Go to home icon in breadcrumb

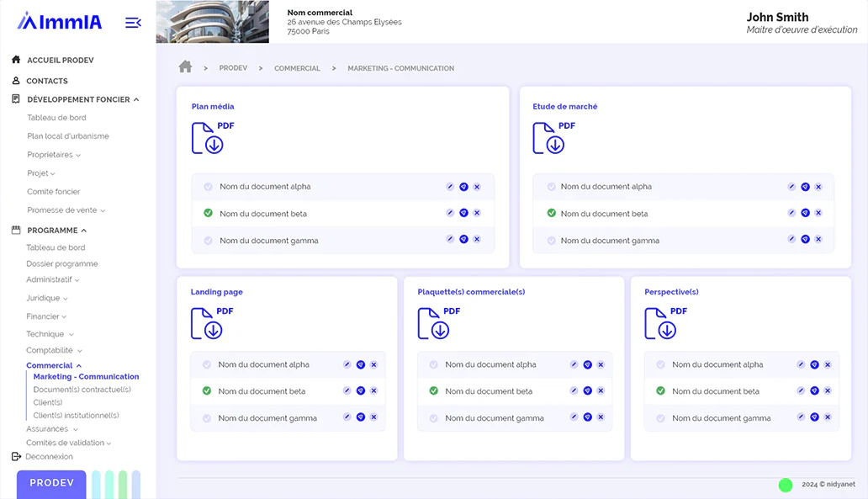click(x=185, y=67)
